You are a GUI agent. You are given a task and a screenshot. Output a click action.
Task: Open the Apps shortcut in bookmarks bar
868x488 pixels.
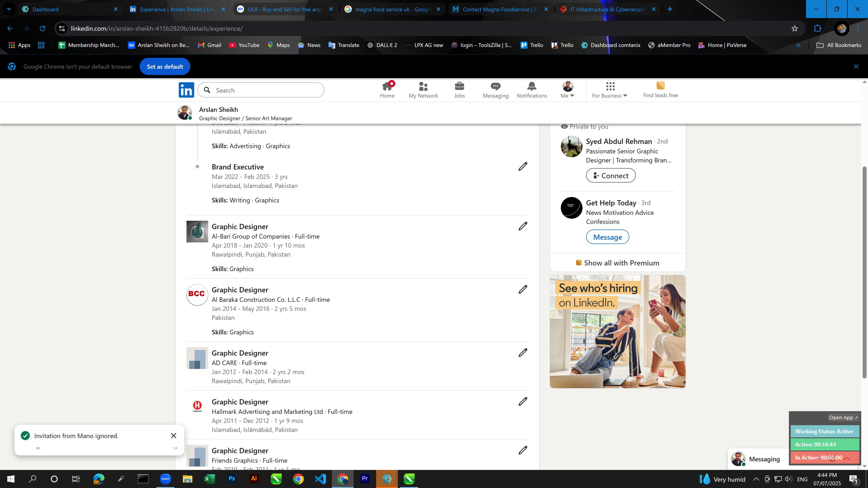(19, 45)
